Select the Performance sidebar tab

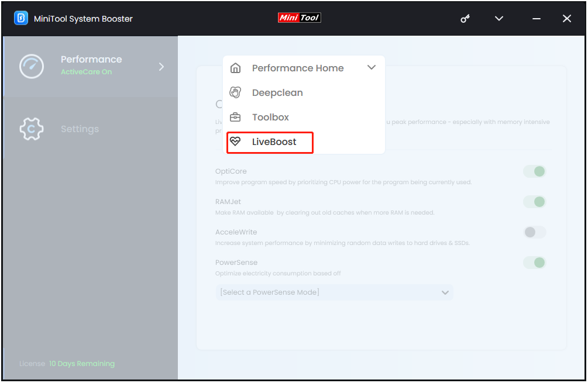click(90, 66)
